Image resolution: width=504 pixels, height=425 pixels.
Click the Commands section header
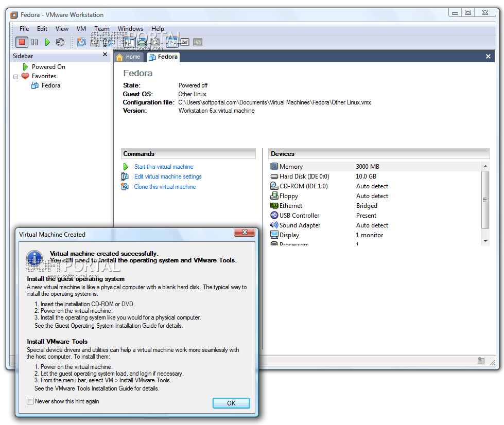click(x=188, y=153)
